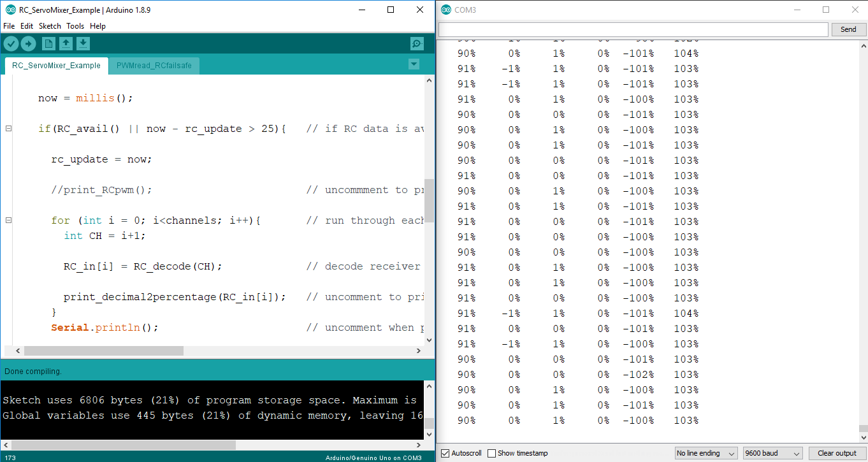Viewport: 868px width, 462px height.
Task: Clear Serial Monitor output
Action: tap(835, 452)
